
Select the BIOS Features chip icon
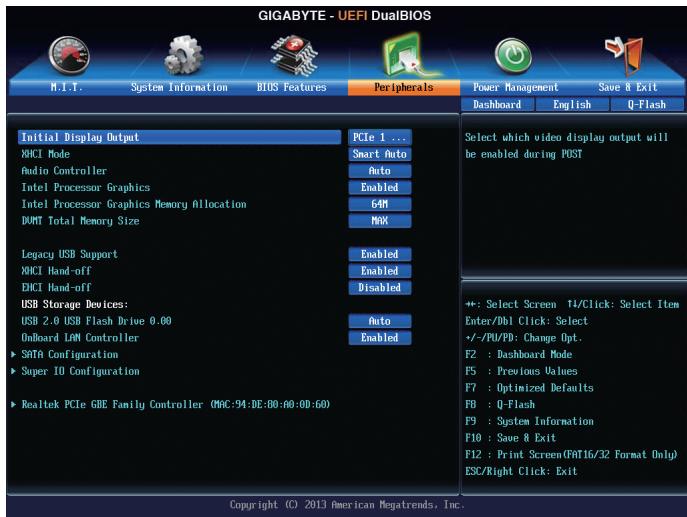tap(294, 55)
